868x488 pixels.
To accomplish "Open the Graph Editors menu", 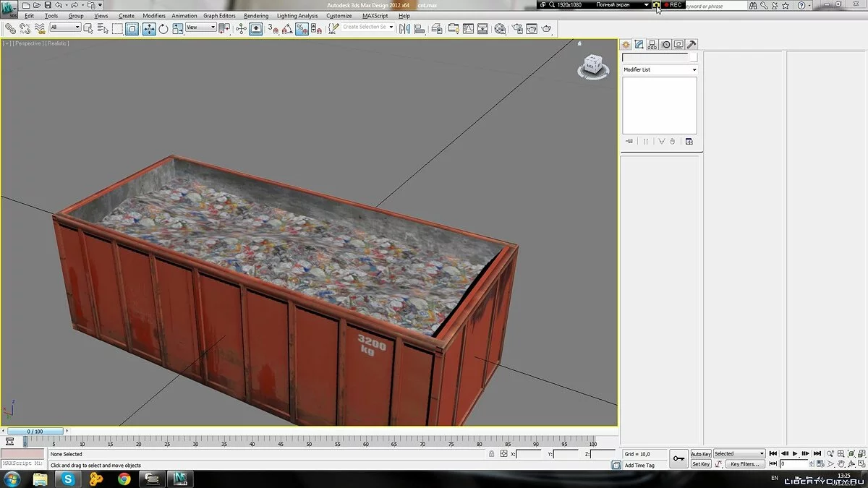I will coord(219,15).
